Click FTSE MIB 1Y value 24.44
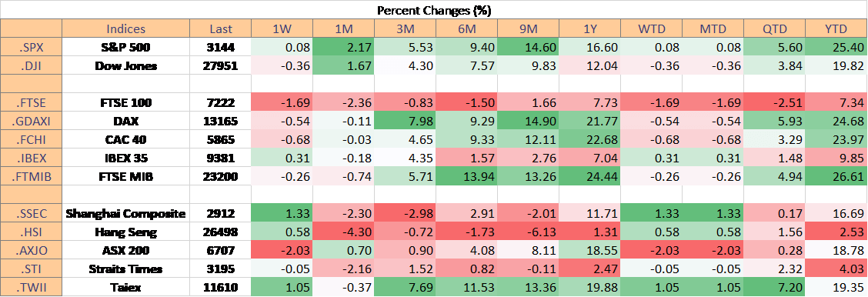868x297 pixels. click(x=589, y=176)
